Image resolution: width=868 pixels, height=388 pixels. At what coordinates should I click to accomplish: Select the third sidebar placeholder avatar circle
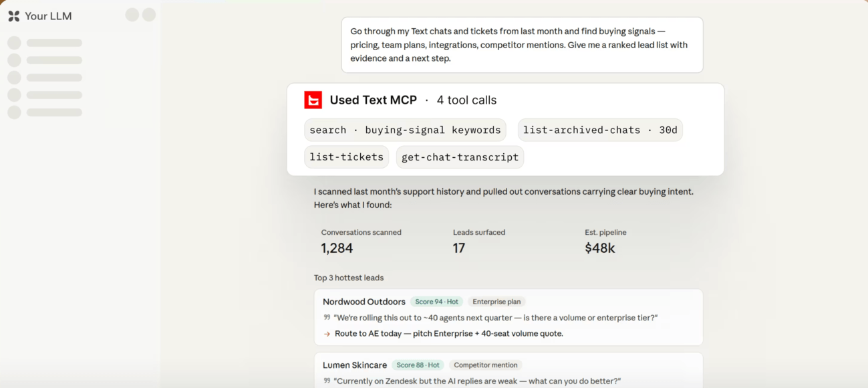click(14, 78)
